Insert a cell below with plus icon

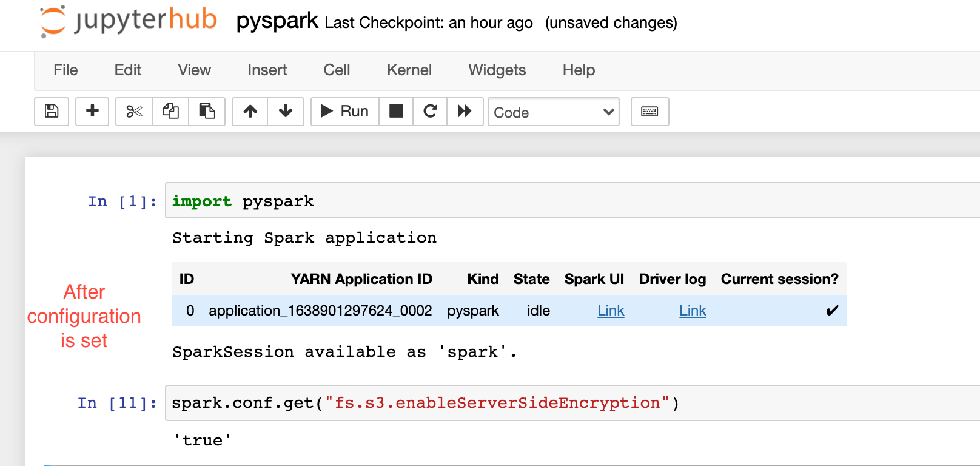tap(92, 112)
